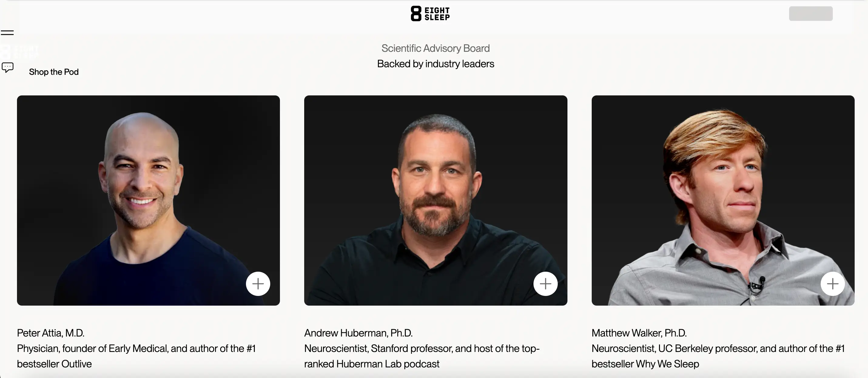
Task: Click the "Shop the Pod" link
Action: 54,72
